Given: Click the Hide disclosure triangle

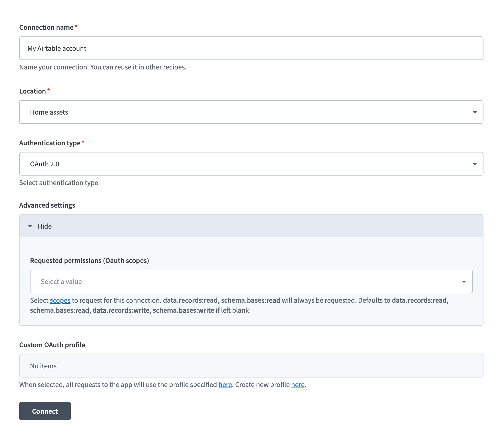Looking at the screenshot, I should tap(30, 226).
